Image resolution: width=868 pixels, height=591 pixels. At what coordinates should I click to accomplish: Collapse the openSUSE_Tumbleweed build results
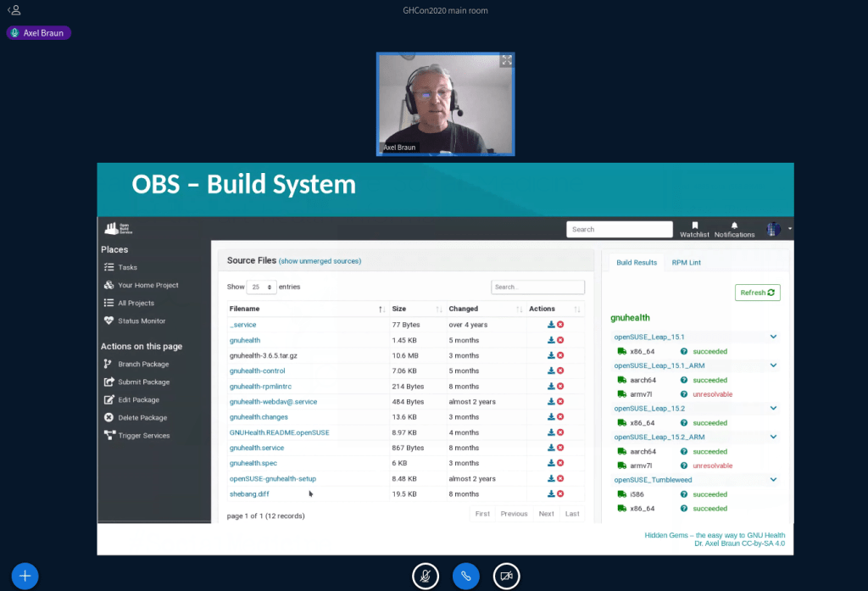pyautogui.click(x=773, y=479)
